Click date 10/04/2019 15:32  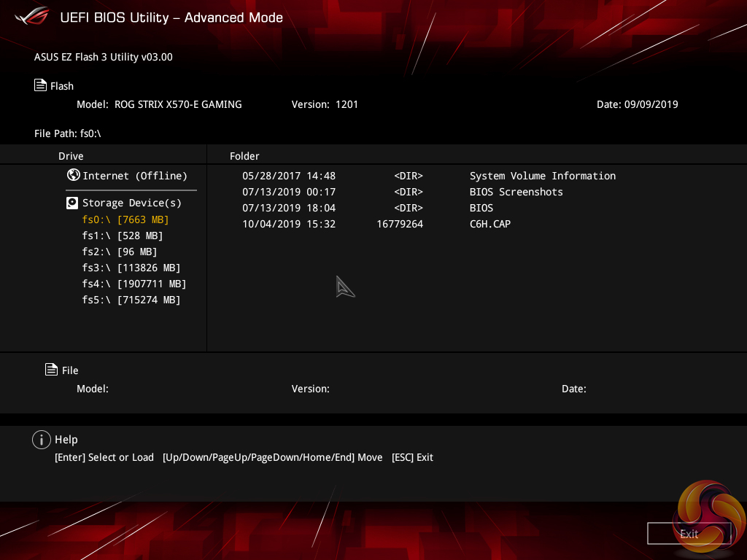tap(289, 224)
